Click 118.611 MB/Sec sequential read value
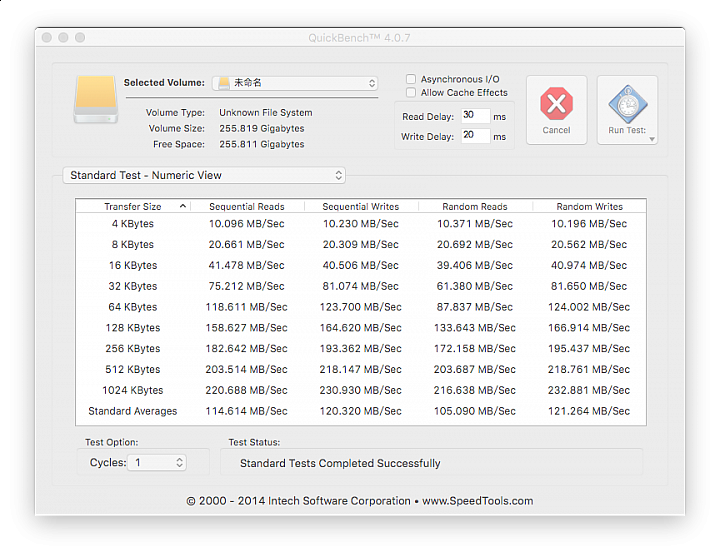The height and width of the screenshot is (557, 720). (x=247, y=307)
